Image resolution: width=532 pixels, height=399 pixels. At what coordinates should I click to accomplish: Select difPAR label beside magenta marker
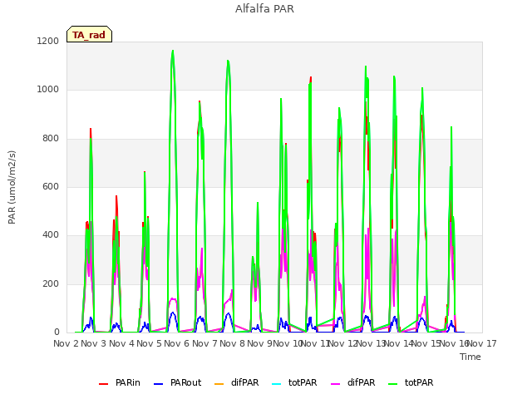(x=362, y=382)
